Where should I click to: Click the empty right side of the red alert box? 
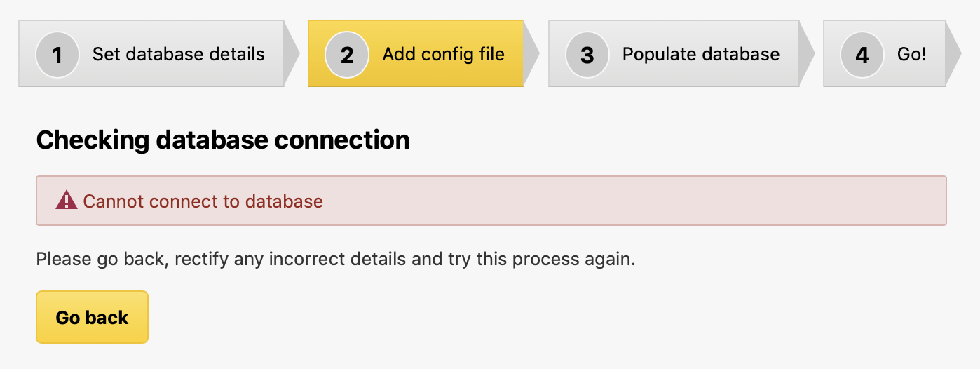pyautogui.click(x=701, y=201)
